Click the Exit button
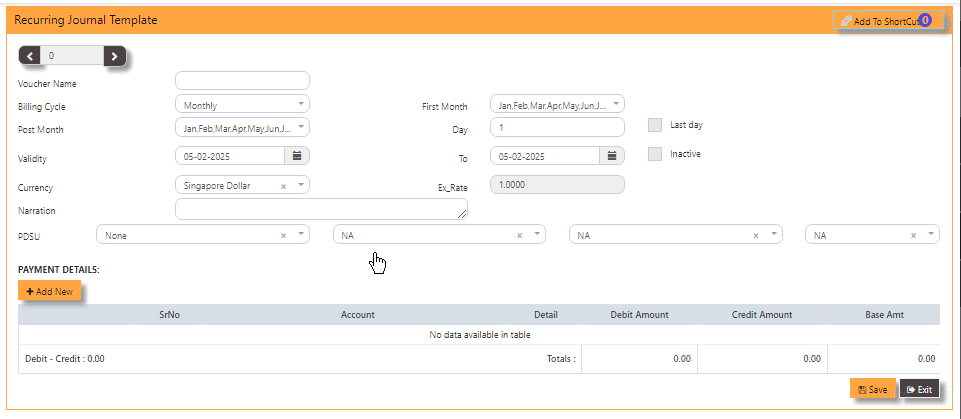961x419 pixels. click(919, 389)
